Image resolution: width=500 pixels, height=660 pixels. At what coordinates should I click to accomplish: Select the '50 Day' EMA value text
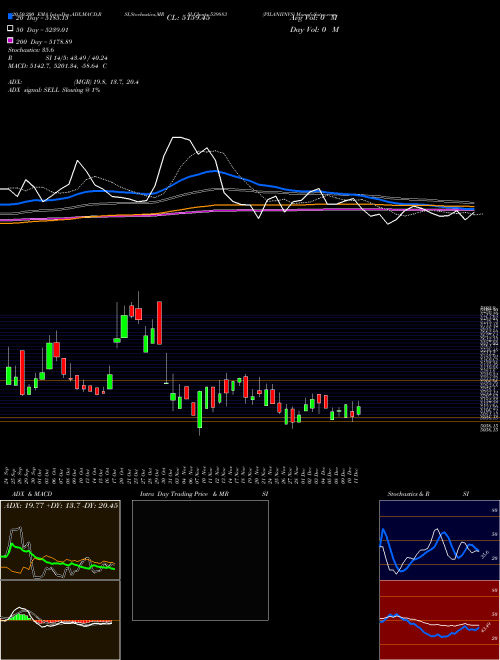[x=41, y=30]
